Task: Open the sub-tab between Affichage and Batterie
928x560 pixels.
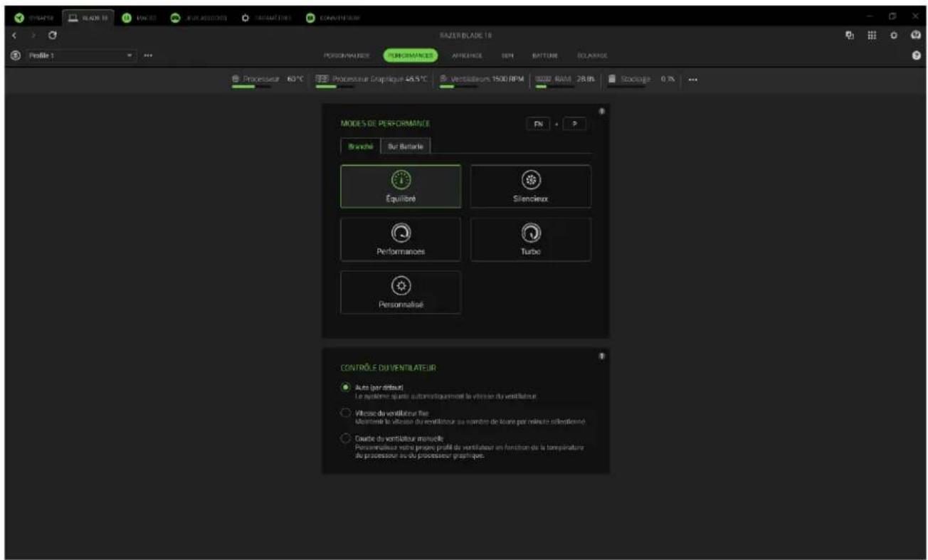Action: 507,55
